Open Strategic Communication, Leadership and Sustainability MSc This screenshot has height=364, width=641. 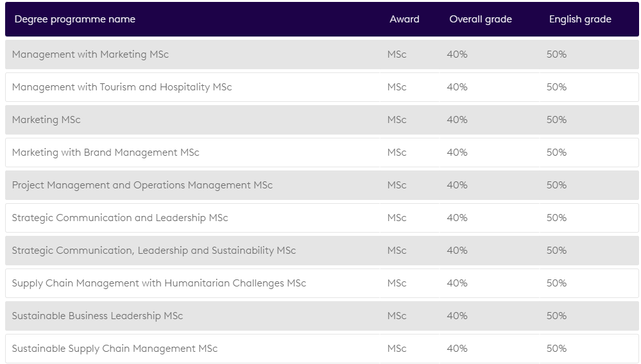point(153,251)
